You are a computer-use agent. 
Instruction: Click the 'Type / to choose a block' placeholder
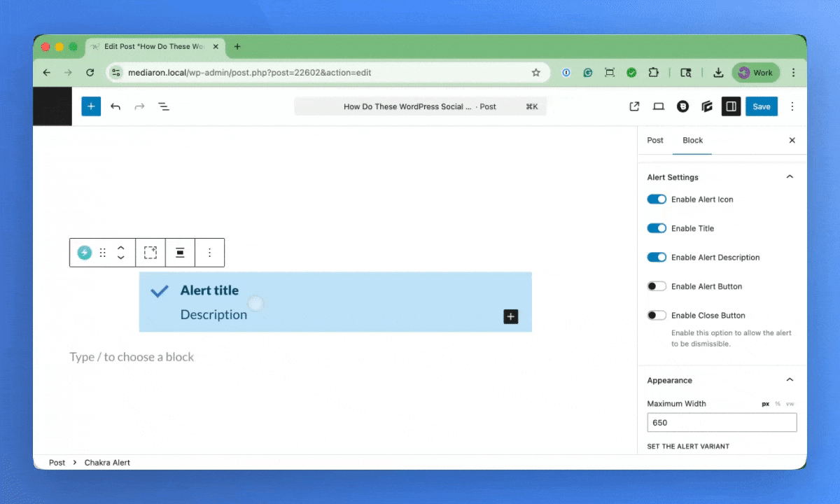coord(132,357)
